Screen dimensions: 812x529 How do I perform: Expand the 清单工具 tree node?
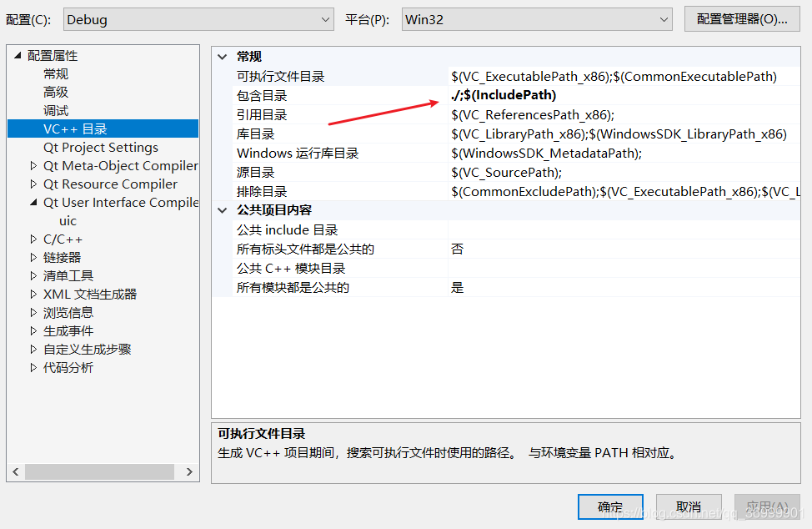coord(33,275)
